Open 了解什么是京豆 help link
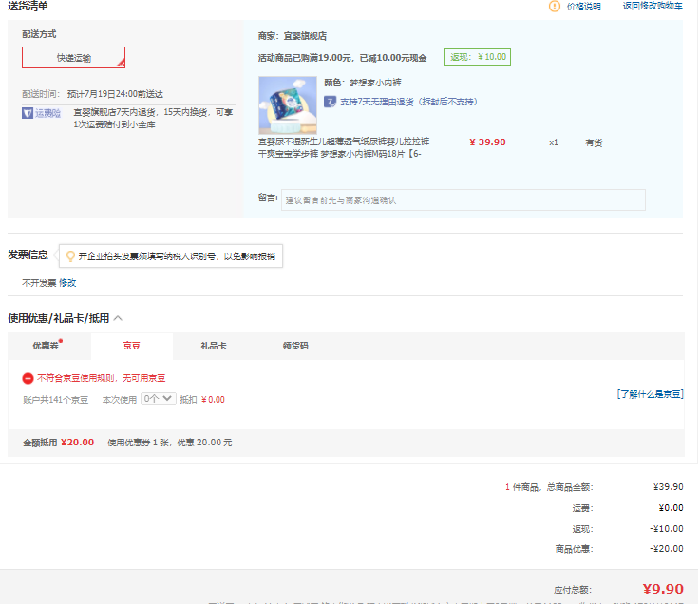This screenshot has width=700, height=604. tap(650, 394)
